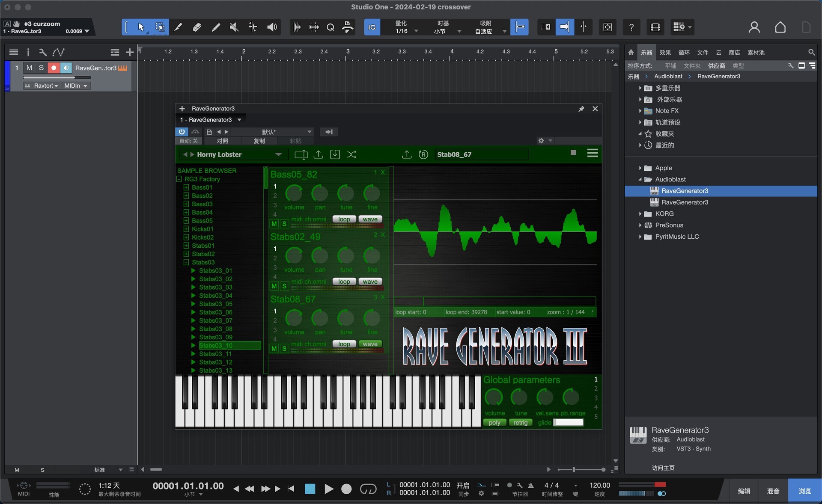Toggle plugin power bypass button
The height and width of the screenshot is (504, 822).
[182, 132]
